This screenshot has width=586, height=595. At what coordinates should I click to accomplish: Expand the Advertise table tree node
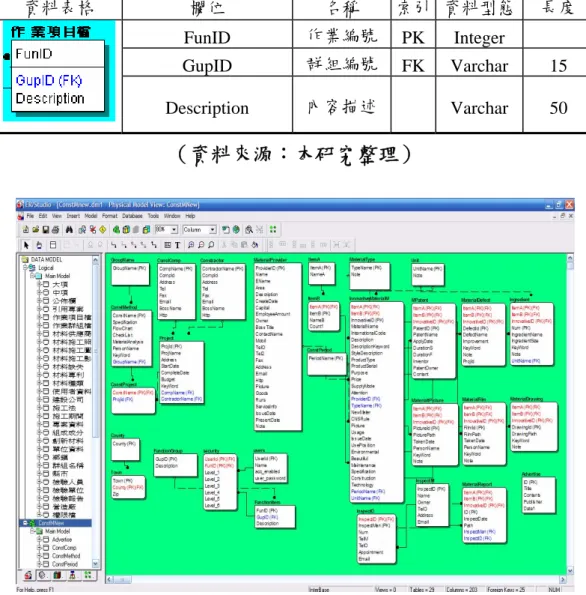pyautogui.click(x=39, y=539)
